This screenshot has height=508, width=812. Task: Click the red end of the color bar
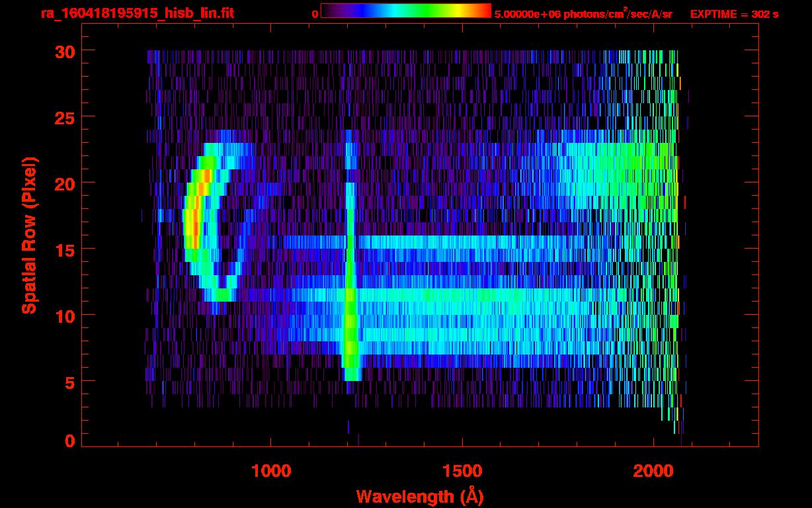click(483, 11)
